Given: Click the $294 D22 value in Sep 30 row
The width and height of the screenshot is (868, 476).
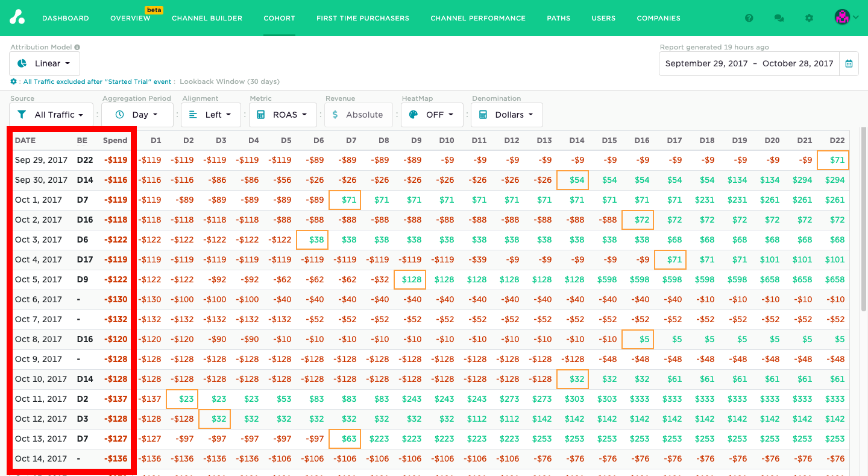Looking at the screenshot, I should point(835,180).
